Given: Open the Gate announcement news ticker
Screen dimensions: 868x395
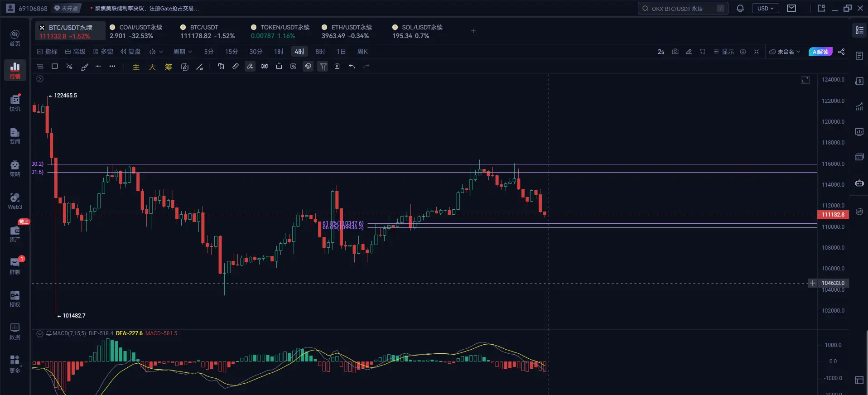Looking at the screenshot, I should coord(145,8).
